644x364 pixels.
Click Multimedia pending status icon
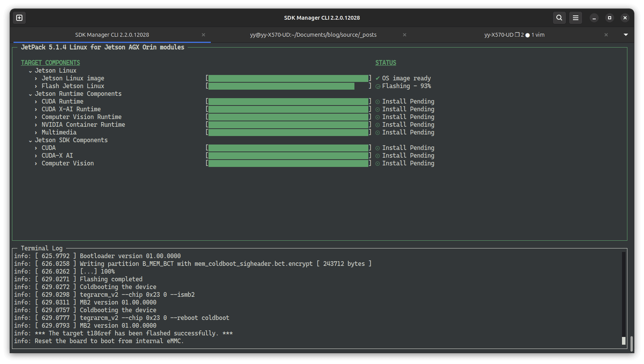(378, 133)
